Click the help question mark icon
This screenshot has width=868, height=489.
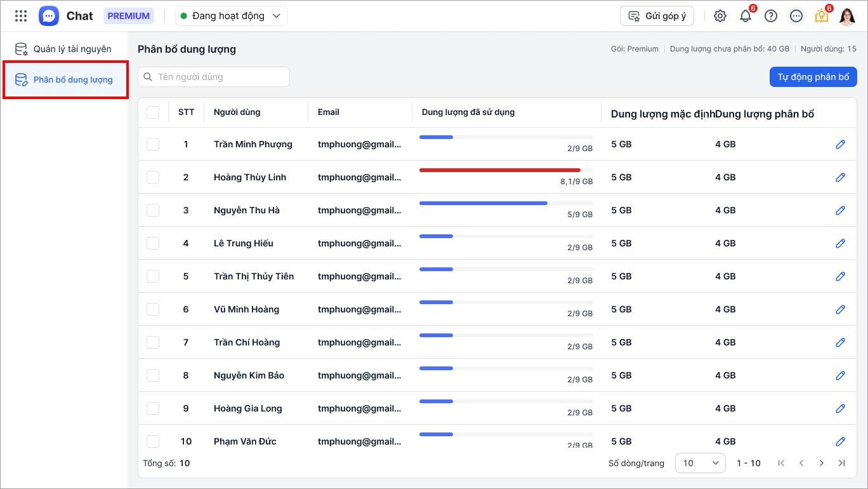tap(771, 16)
